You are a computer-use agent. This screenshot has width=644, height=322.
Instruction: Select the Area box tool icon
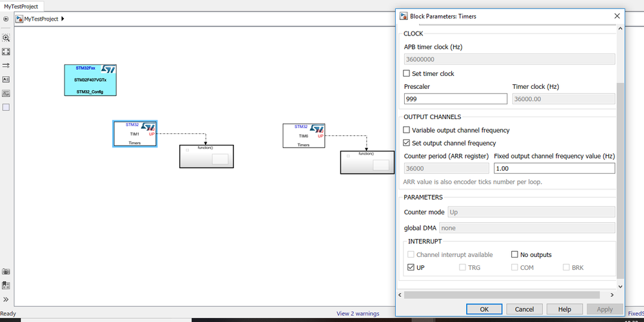tap(6, 107)
